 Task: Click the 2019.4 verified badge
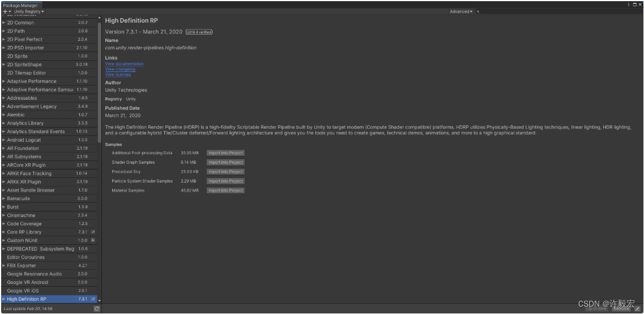pos(199,32)
